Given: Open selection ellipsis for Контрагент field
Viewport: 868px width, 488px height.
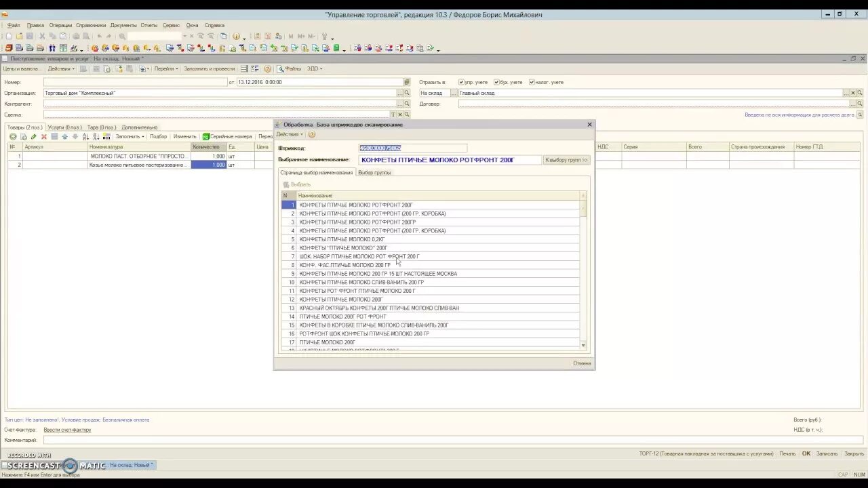Looking at the screenshot, I should (x=399, y=104).
